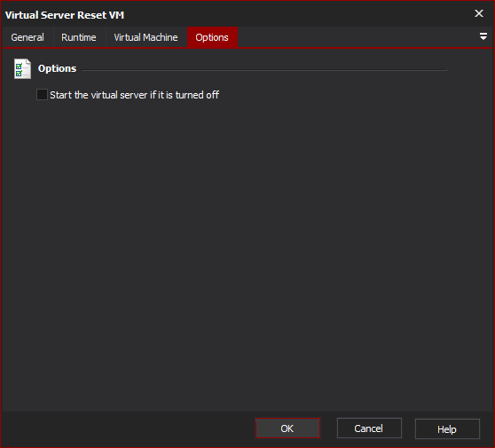This screenshot has height=448, width=495.
Task: Show hidden tabs via the top-right overflow icon
Action: pos(483,36)
